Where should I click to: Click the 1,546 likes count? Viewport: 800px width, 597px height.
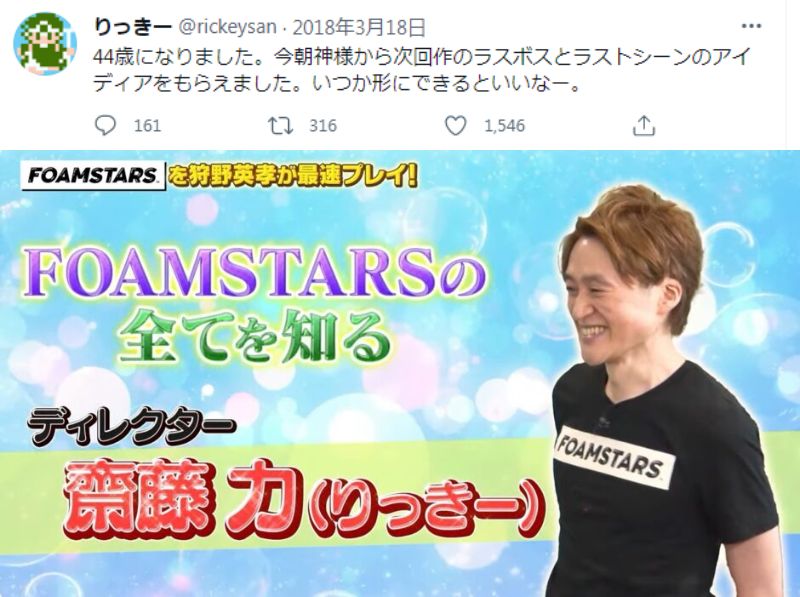(x=504, y=126)
